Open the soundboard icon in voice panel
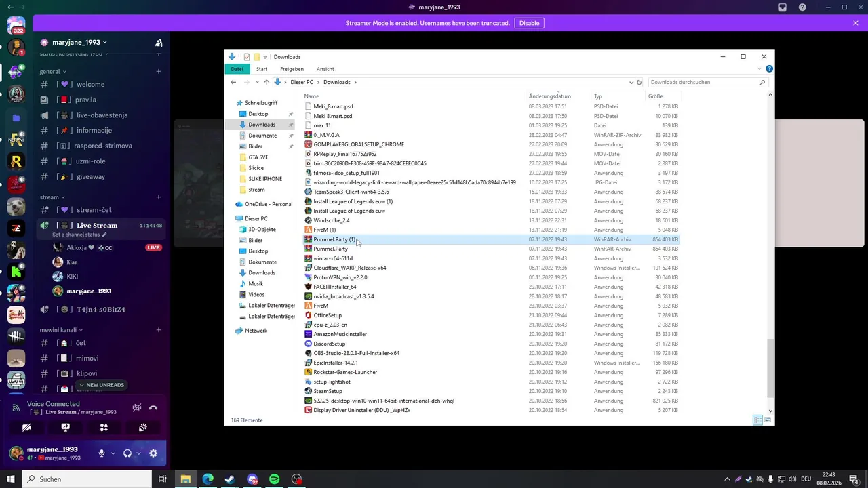868x488 pixels. [x=142, y=428]
